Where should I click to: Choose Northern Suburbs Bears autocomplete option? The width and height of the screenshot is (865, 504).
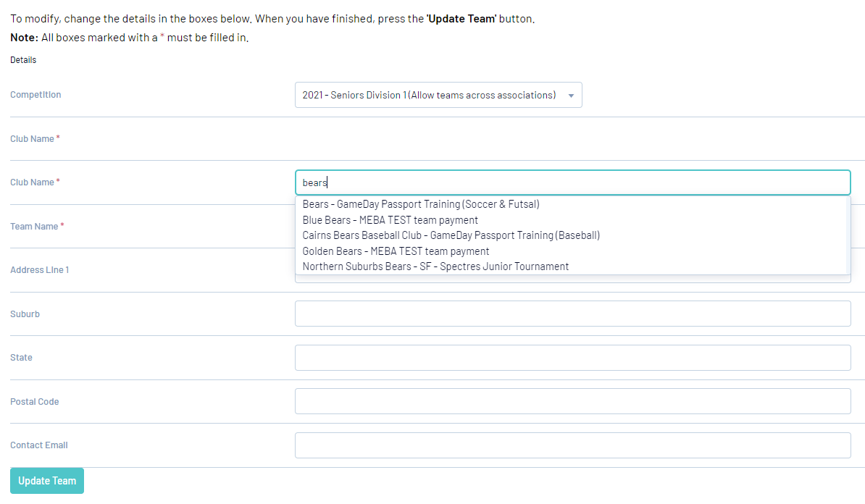tap(435, 266)
